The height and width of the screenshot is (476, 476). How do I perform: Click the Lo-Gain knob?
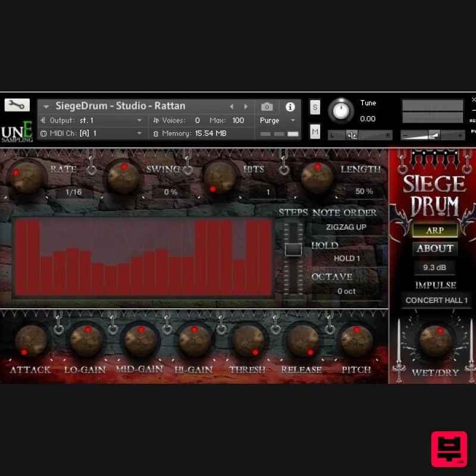pyautogui.click(x=86, y=340)
